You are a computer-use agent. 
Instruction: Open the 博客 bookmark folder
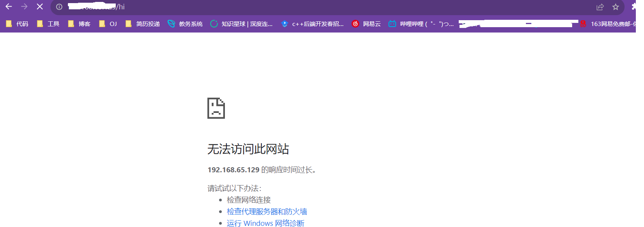pyautogui.click(x=79, y=24)
